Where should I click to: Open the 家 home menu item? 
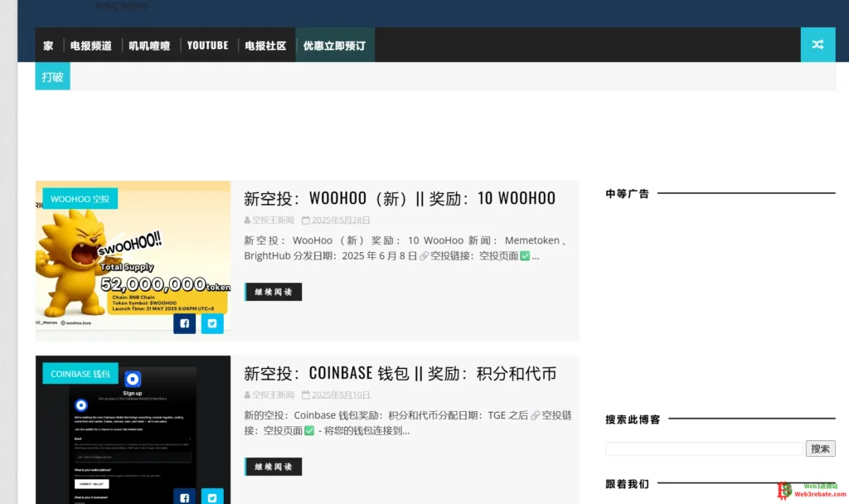[48, 46]
